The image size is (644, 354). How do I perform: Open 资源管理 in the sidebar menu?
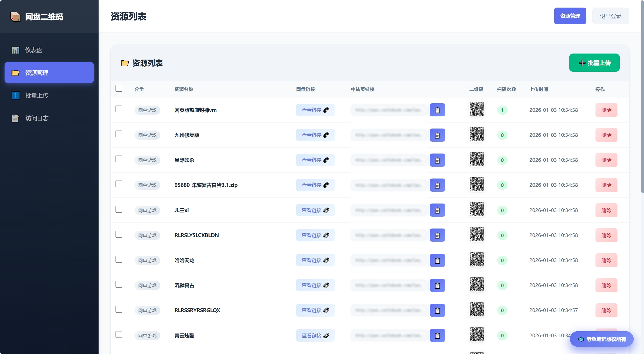point(49,73)
